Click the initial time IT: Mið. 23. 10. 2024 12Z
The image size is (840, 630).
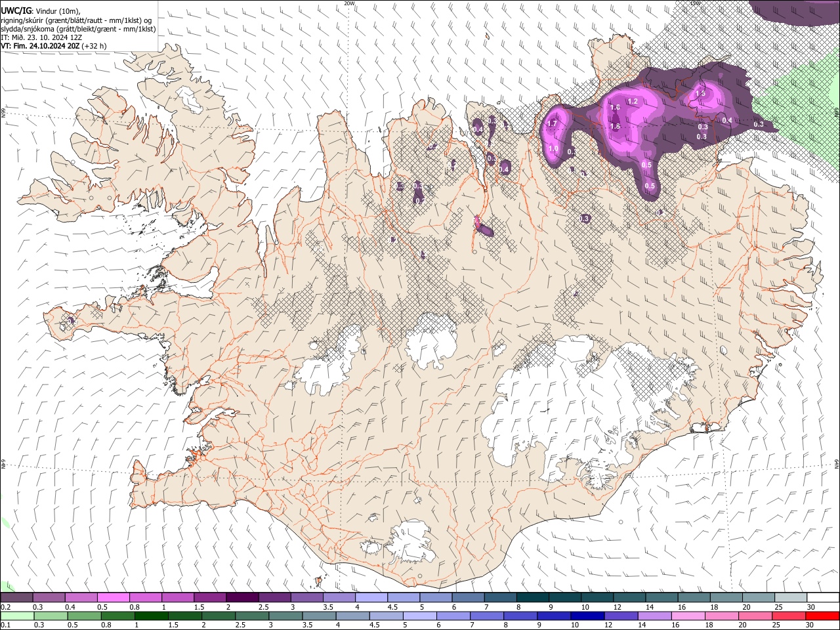click(41, 37)
